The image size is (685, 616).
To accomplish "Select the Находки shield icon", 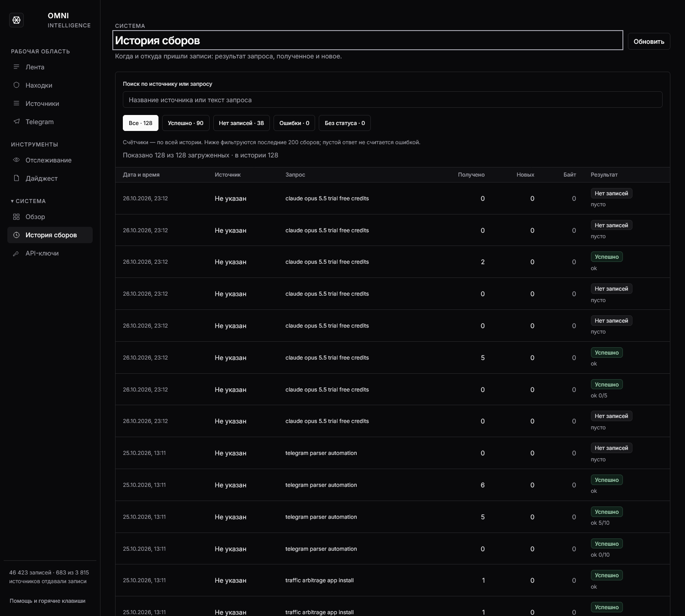I will click(x=16, y=85).
